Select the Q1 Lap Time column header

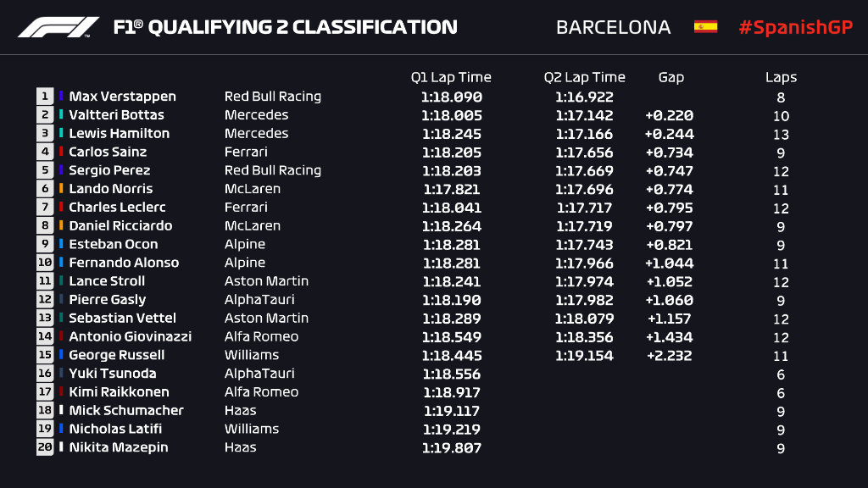click(x=451, y=77)
